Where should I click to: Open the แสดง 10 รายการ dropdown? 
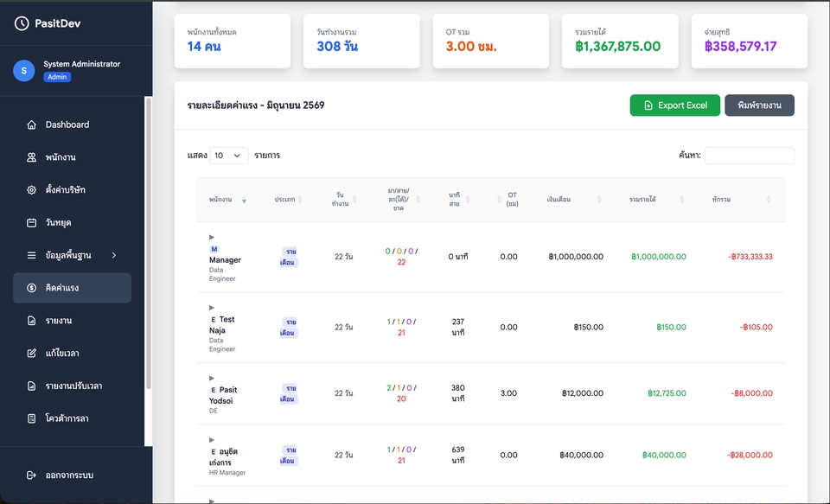(228, 156)
